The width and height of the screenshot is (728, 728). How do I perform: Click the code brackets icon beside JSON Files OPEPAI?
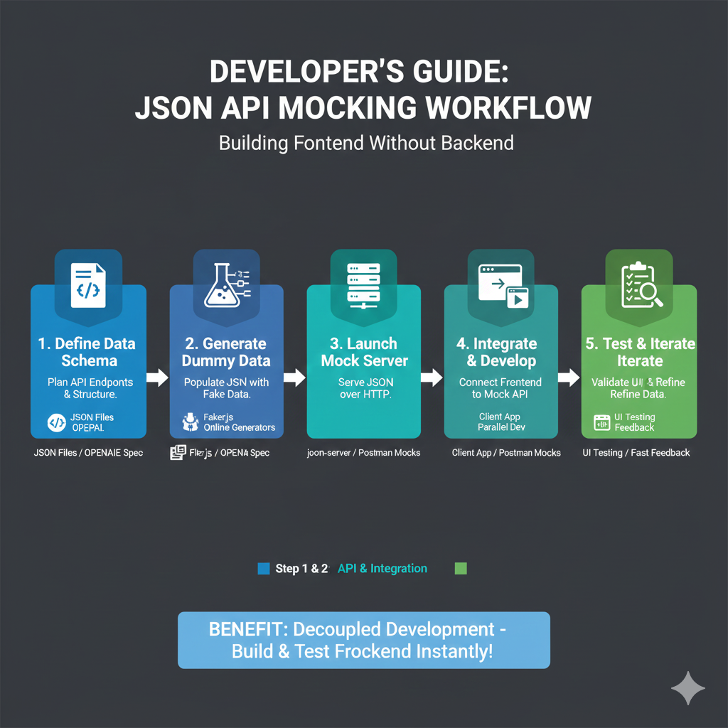tap(58, 421)
